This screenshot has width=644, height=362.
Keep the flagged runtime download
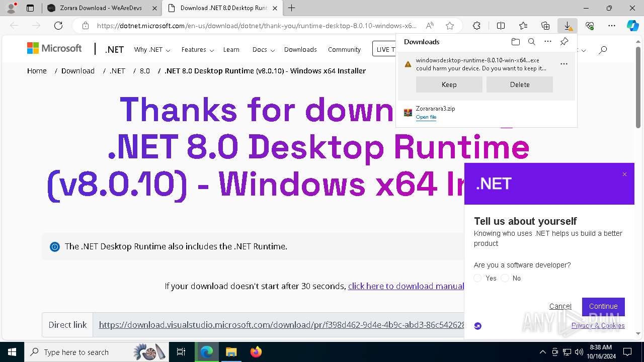(449, 84)
